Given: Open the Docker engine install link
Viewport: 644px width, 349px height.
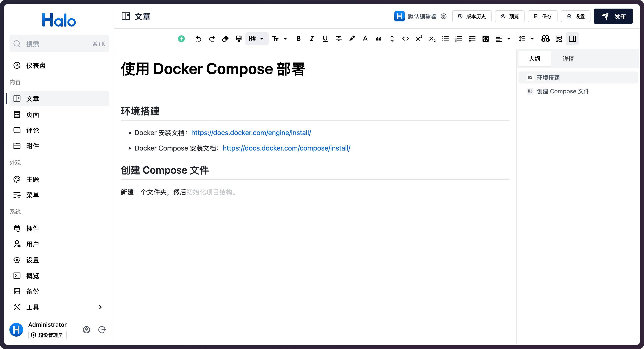Looking at the screenshot, I should pyautogui.click(x=251, y=133).
